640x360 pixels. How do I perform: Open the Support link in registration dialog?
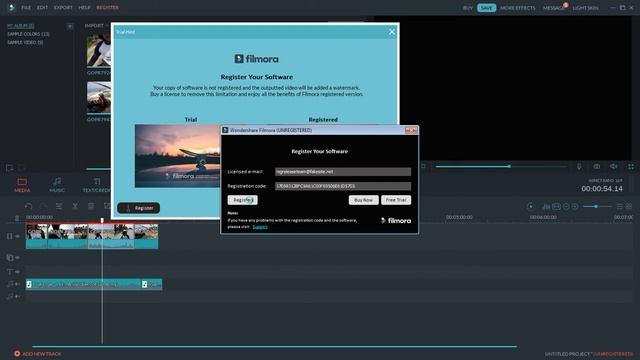point(260,227)
